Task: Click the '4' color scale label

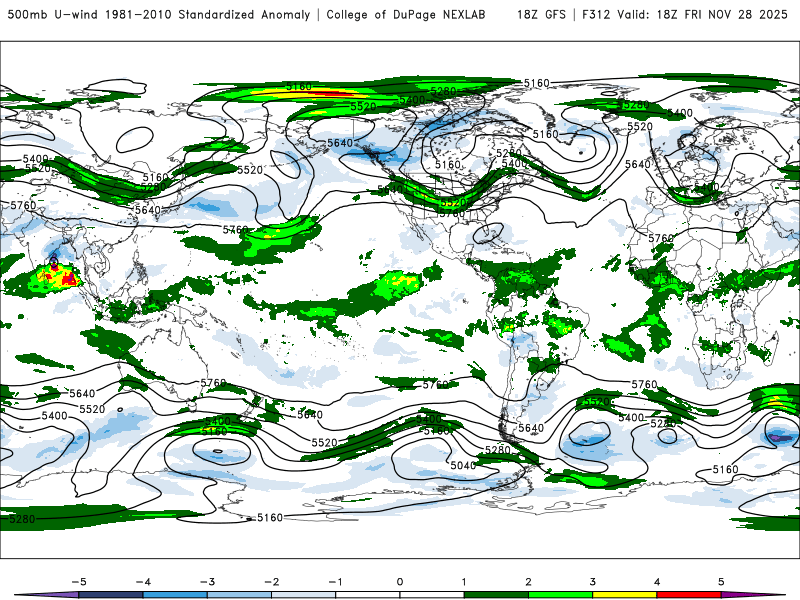Action: pos(657,582)
